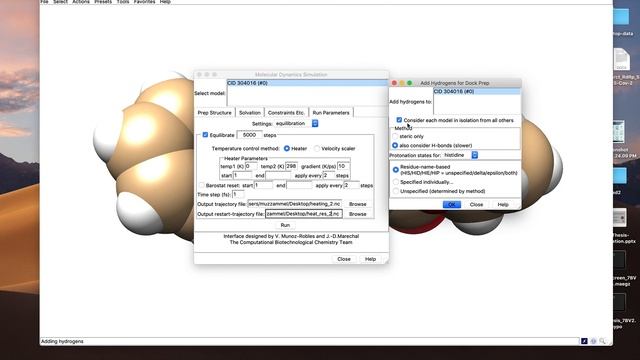The image size is (640, 360).
Task: Select Specified individually radio option
Action: pyautogui.click(x=396, y=182)
